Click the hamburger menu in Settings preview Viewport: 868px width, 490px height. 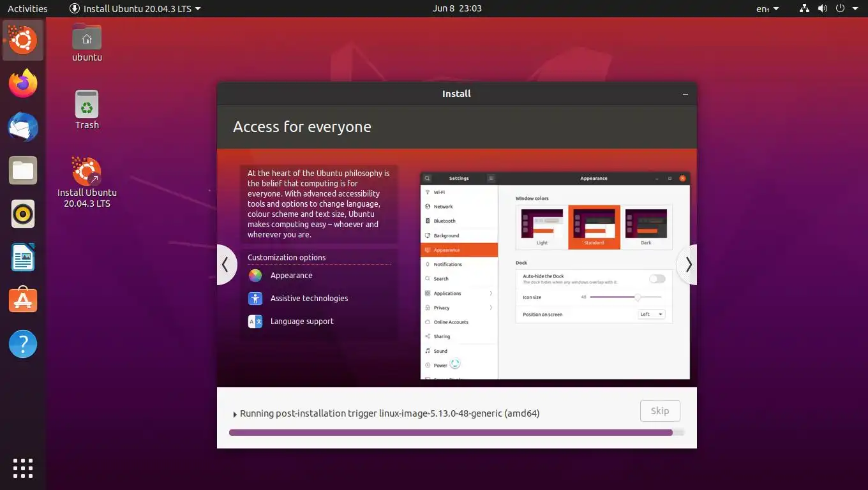(x=491, y=178)
